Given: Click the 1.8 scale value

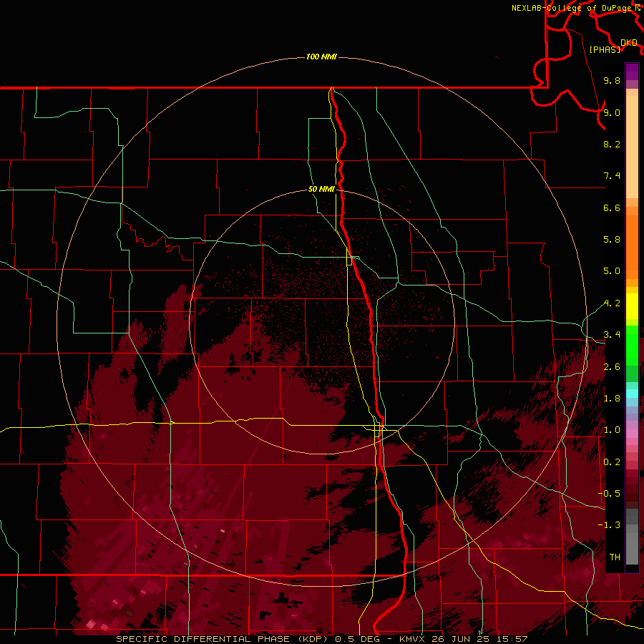Looking at the screenshot, I should (x=612, y=399).
